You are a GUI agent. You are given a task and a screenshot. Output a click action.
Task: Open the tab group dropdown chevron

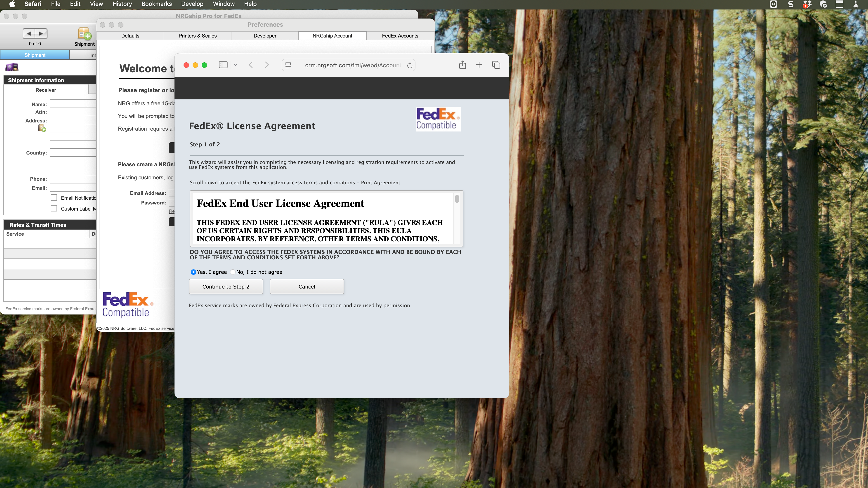click(x=236, y=65)
